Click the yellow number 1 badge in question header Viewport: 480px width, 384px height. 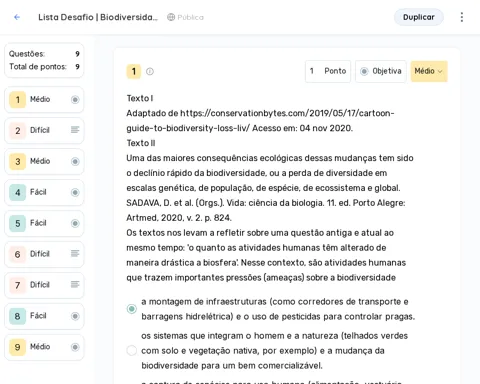(x=134, y=71)
